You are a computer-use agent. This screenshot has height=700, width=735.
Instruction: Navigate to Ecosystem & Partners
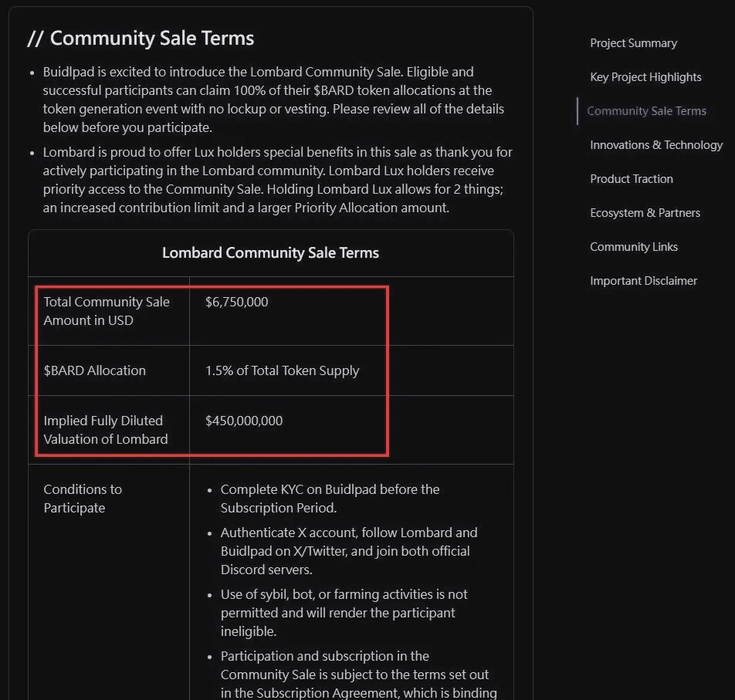(x=645, y=213)
